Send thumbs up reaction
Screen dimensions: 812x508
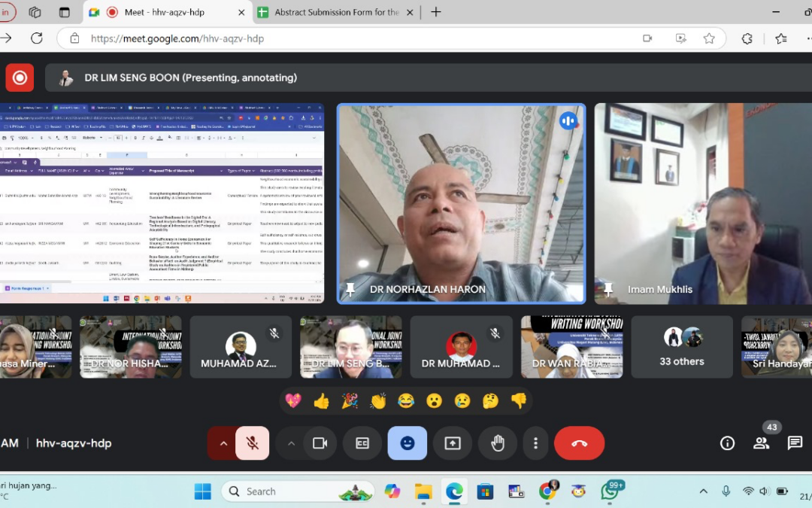(x=321, y=400)
